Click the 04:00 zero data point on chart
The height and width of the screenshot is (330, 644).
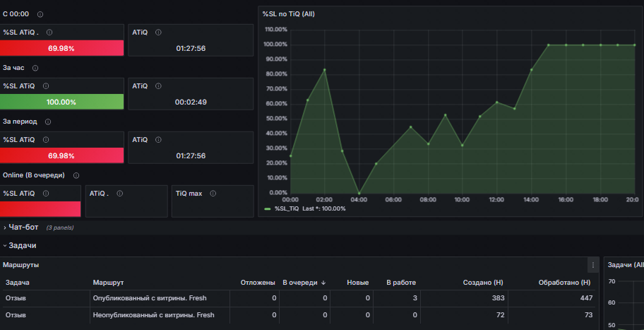click(x=359, y=193)
